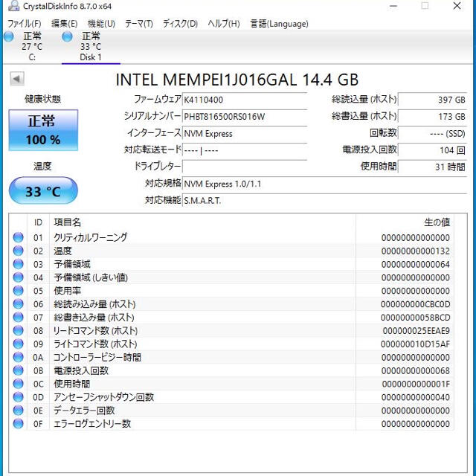Click raw value 000000000CBC0D
The image size is (476, 476).
(416, 304)
